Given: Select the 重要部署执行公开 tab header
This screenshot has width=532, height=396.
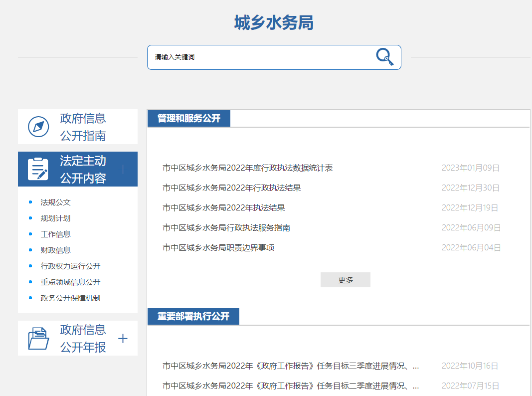Looking at the screenshot, I should (x=193, y=317).
